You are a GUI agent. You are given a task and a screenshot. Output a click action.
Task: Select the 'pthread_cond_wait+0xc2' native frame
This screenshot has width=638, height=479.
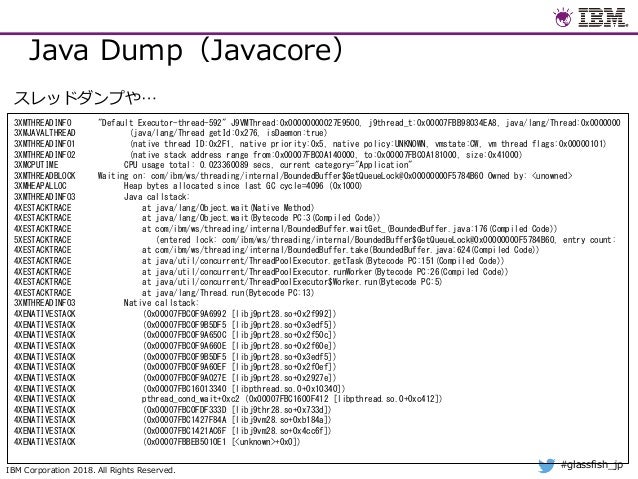point(292,398)
